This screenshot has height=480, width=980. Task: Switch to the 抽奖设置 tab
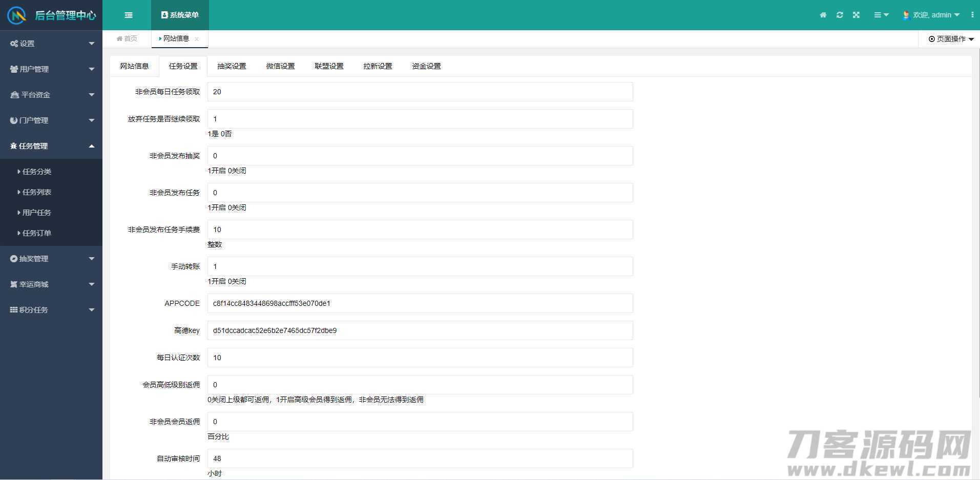(x=232, y=66)
